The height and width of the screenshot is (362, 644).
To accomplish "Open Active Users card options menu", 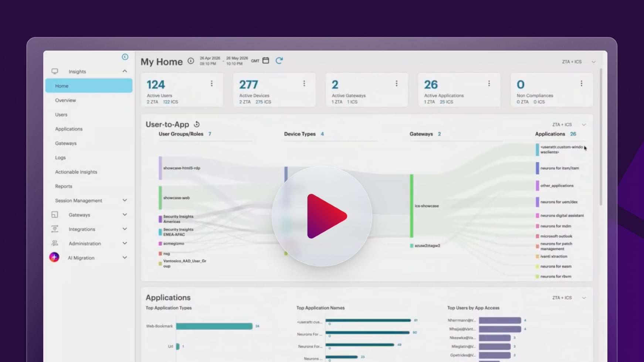I will pyautogui.click(x=211, y=83).
